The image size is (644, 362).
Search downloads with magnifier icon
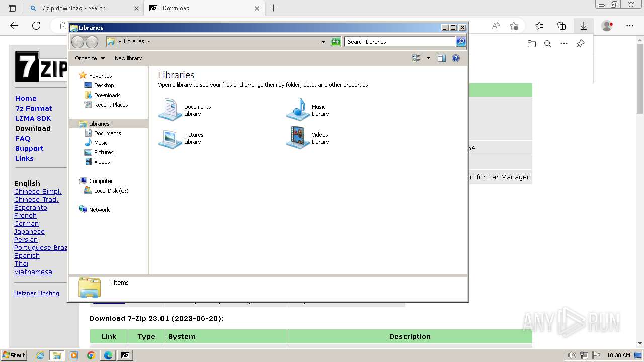(548, 44)
